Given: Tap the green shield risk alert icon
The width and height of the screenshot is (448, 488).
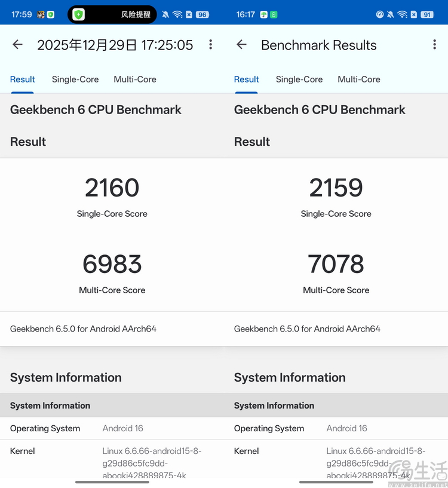Looking at the screenshot, I should click(x=78, y=14).
